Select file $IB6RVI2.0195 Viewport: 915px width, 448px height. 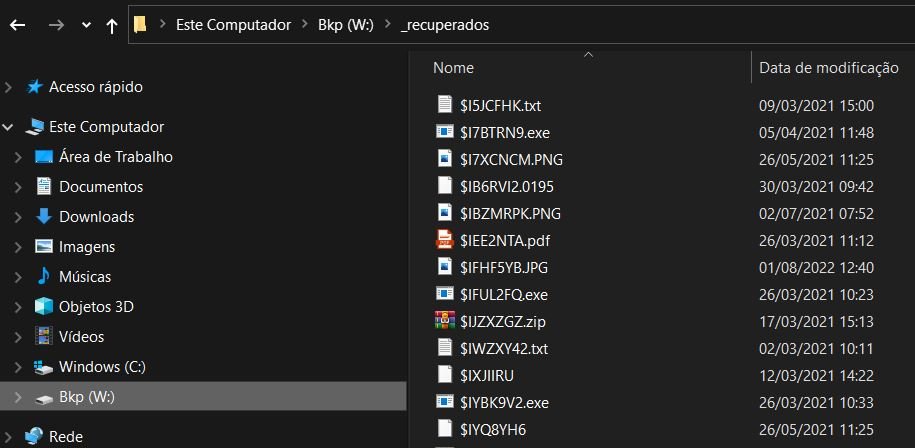click(x=507, y=187)
